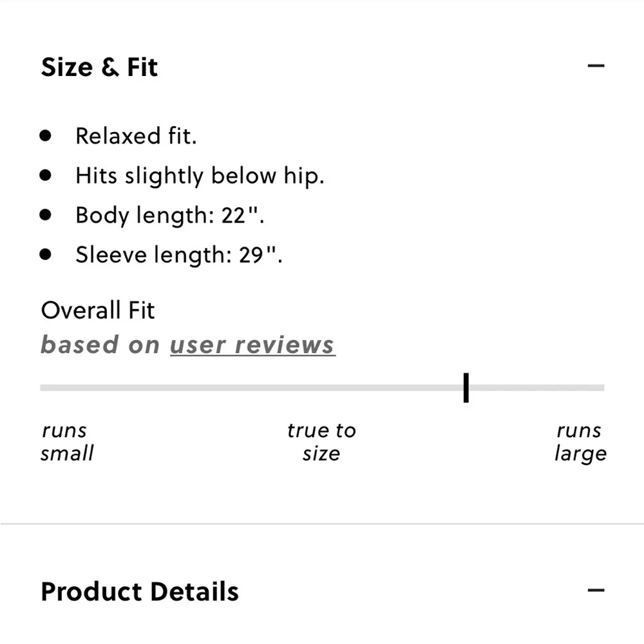Image resolution: width=644 pixels, height=644 pixels.
Task: Click the overall fit slider marker
Action: [x=466, y=388]
